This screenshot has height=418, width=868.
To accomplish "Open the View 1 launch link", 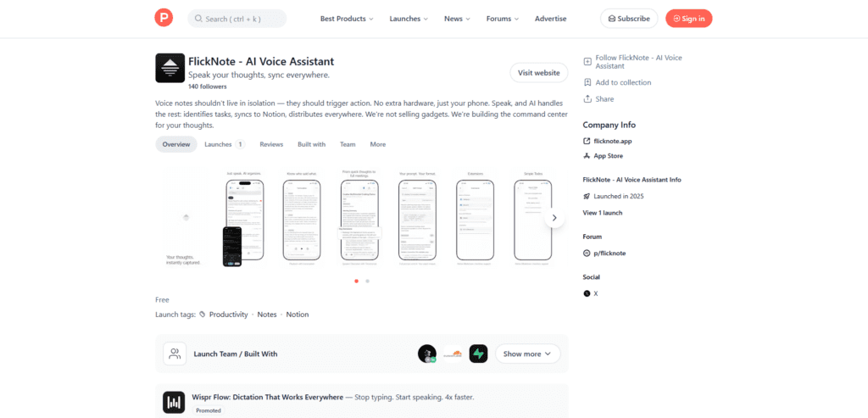I will [x=603, y=213].
